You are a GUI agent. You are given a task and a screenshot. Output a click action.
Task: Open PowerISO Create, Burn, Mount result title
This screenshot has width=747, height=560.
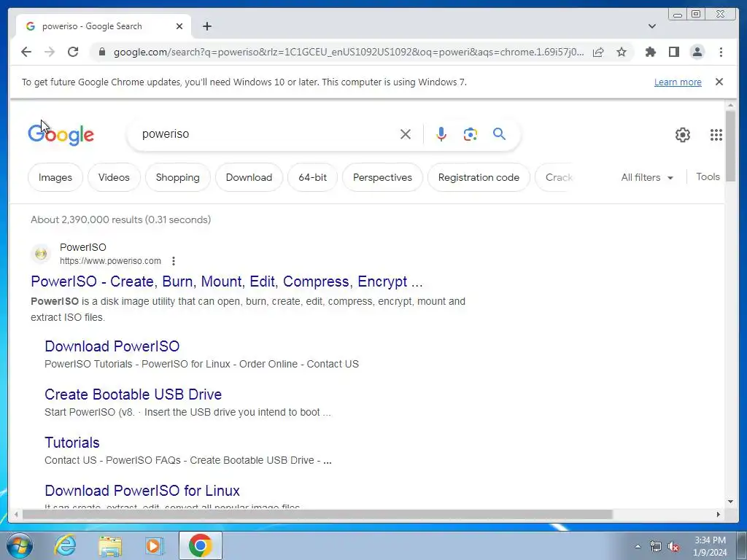coord(227,281)
